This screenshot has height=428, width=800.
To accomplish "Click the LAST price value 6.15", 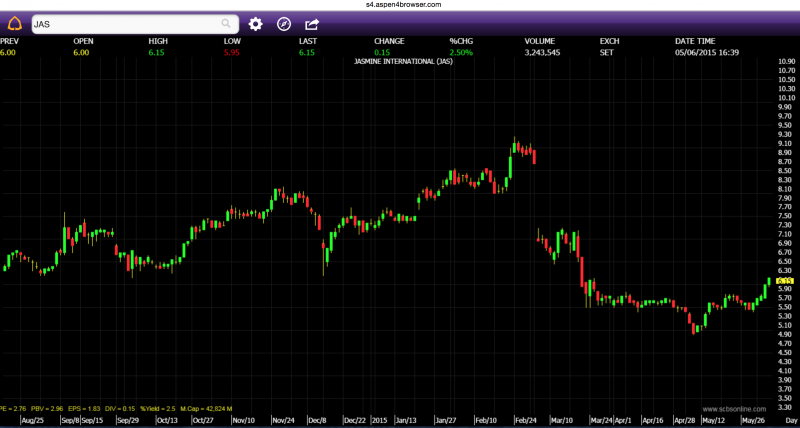I will click(x=306, y=51).
